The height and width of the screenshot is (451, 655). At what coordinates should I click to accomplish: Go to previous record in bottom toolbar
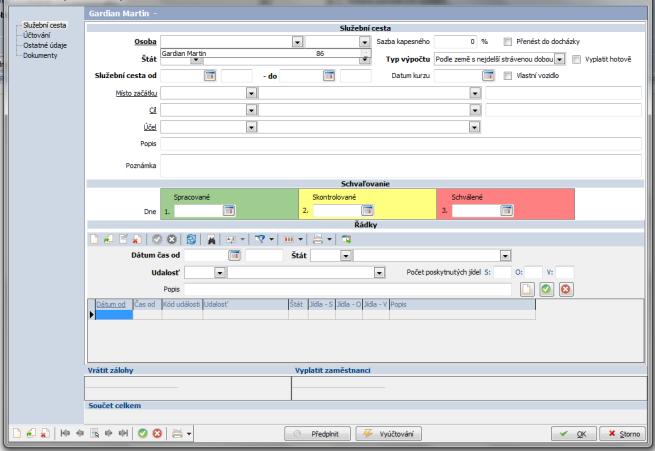coord(80,433)
